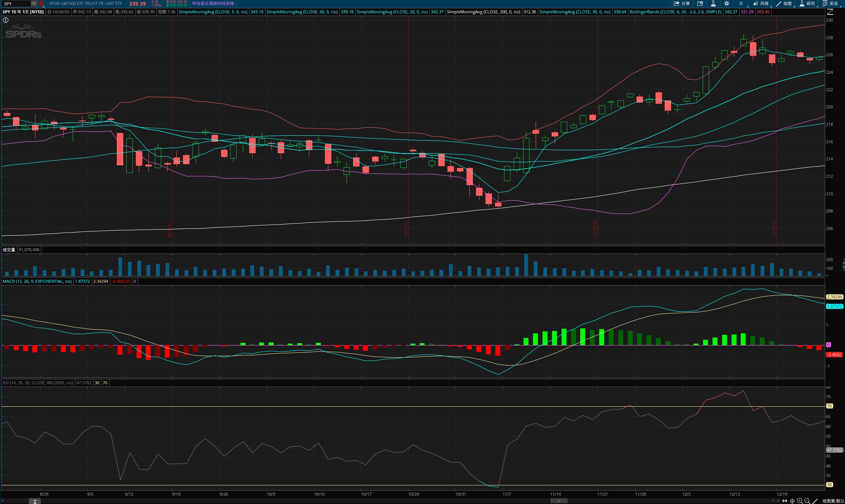The image size is (845, 504).
Task: Expand the SPY symbol dropdown arrow
Action: pyautogui.click(x=34, y=3)
